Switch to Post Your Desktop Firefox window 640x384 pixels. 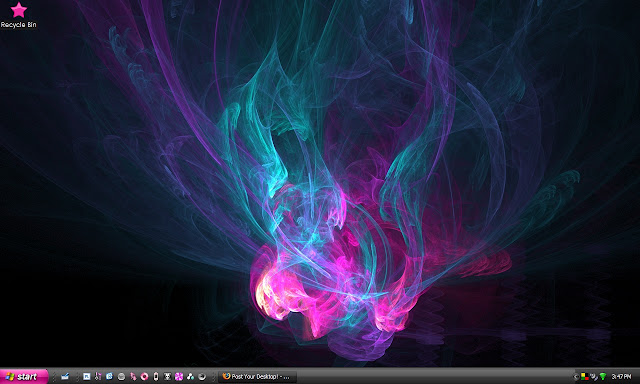point(257,376)
